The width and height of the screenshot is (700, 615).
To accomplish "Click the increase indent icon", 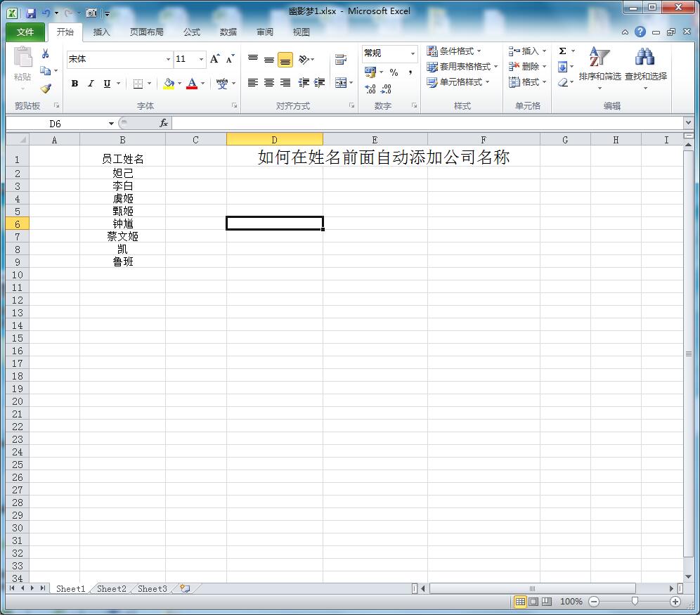I will click(320, 82).
